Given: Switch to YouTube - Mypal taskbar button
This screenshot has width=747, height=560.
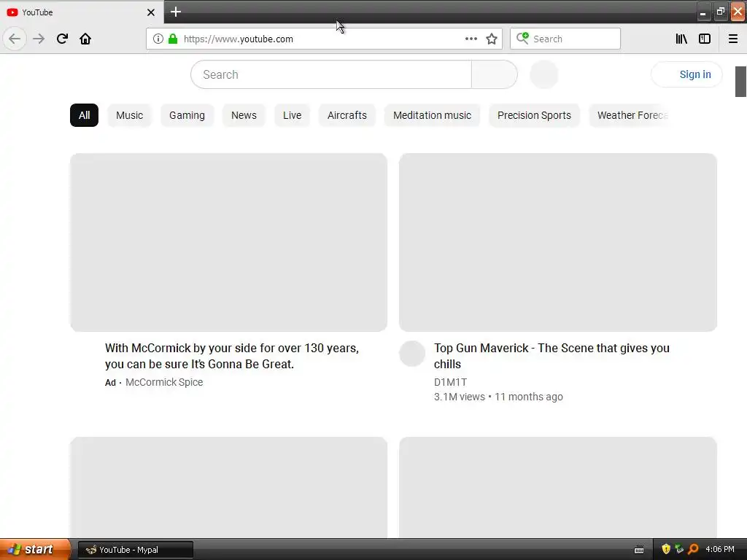Looking at the screenshot, I should click(x=135, y=550).
